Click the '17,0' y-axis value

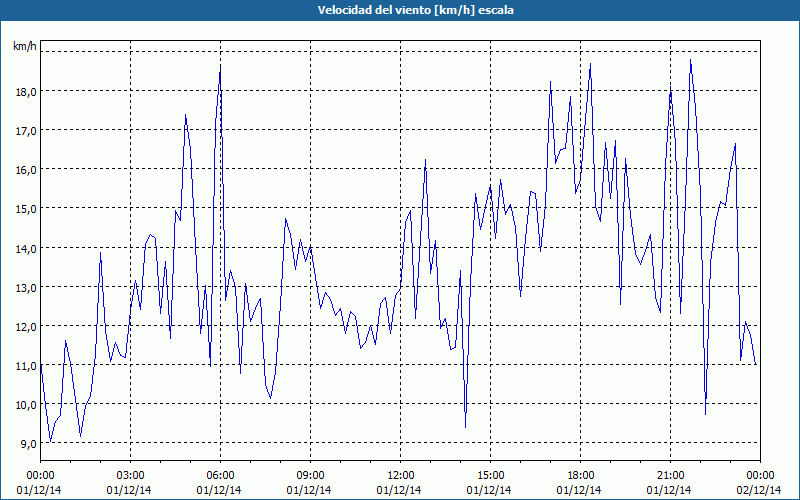pyautogui.click(x=26, y=131)
